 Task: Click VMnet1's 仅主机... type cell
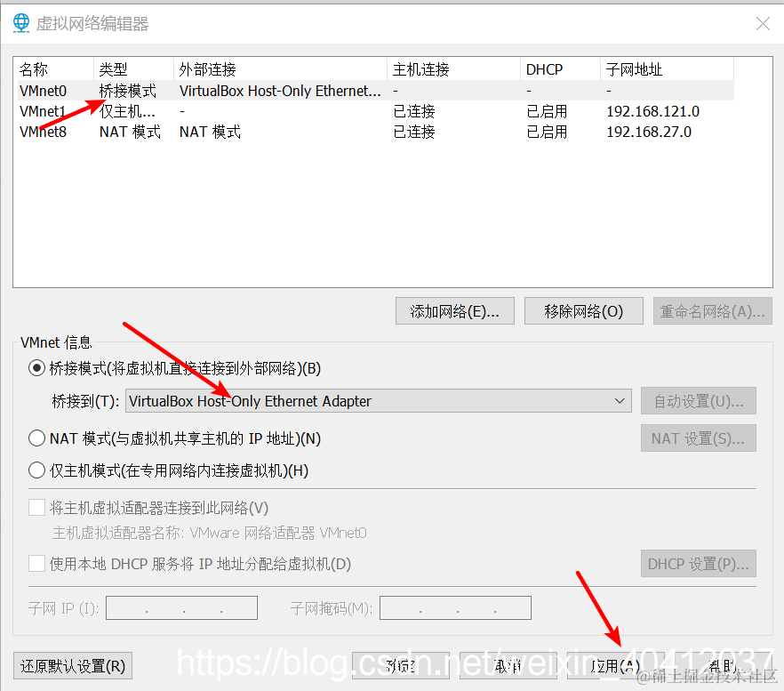click(x=127, y=111)
